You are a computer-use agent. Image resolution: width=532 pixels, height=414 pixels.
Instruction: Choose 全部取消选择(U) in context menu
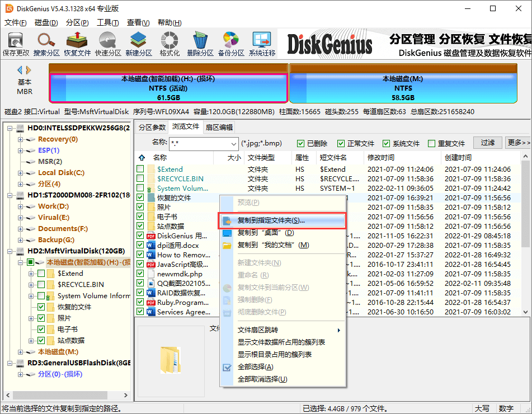point(262,379)
